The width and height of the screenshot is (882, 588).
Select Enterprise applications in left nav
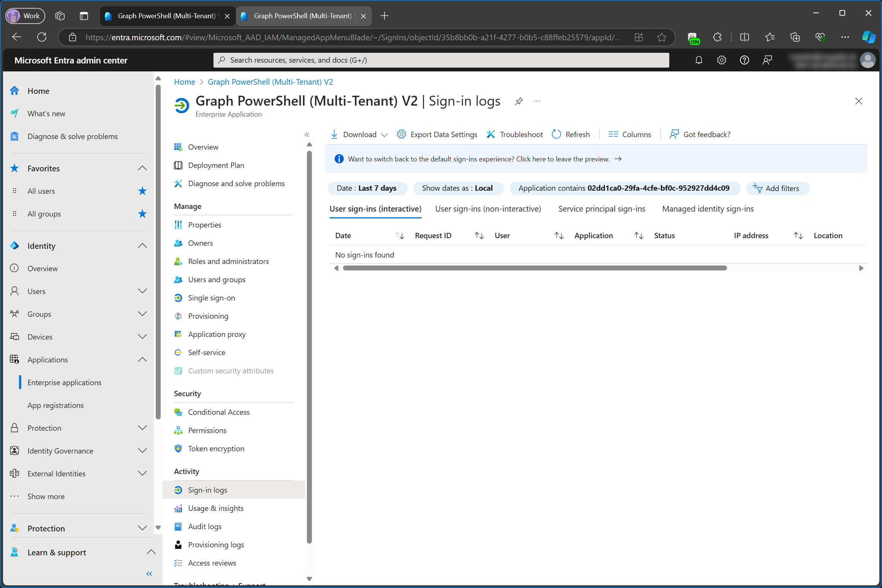pos(65,383)
